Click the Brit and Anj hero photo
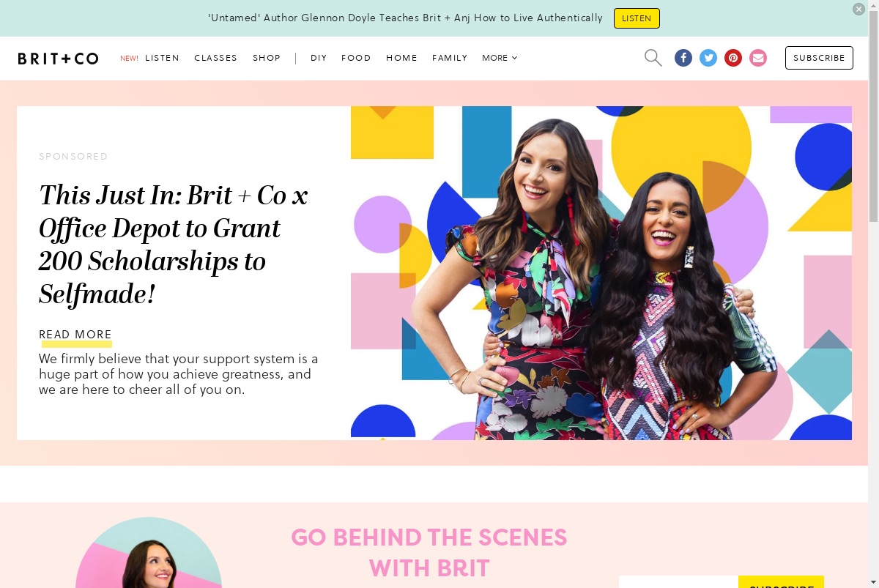The width and height of the screenshot is (879, 588). (x=601, y=273)
